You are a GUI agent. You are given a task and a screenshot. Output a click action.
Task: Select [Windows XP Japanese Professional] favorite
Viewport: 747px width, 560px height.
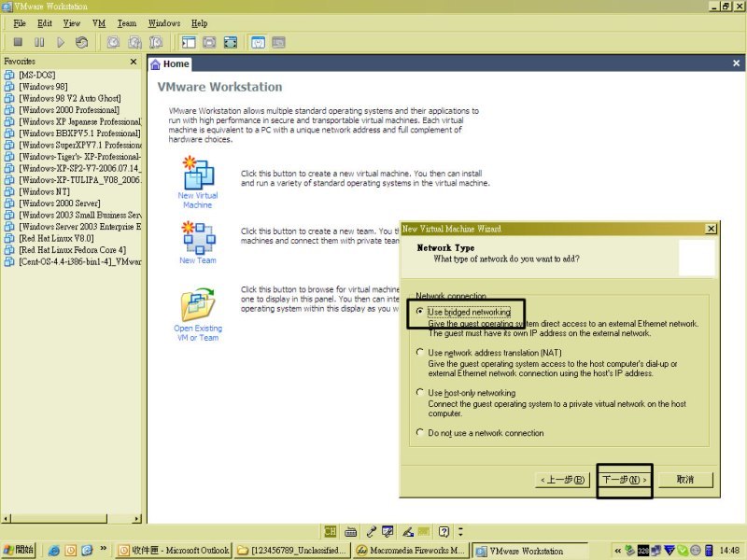click(x=80, y=121)
